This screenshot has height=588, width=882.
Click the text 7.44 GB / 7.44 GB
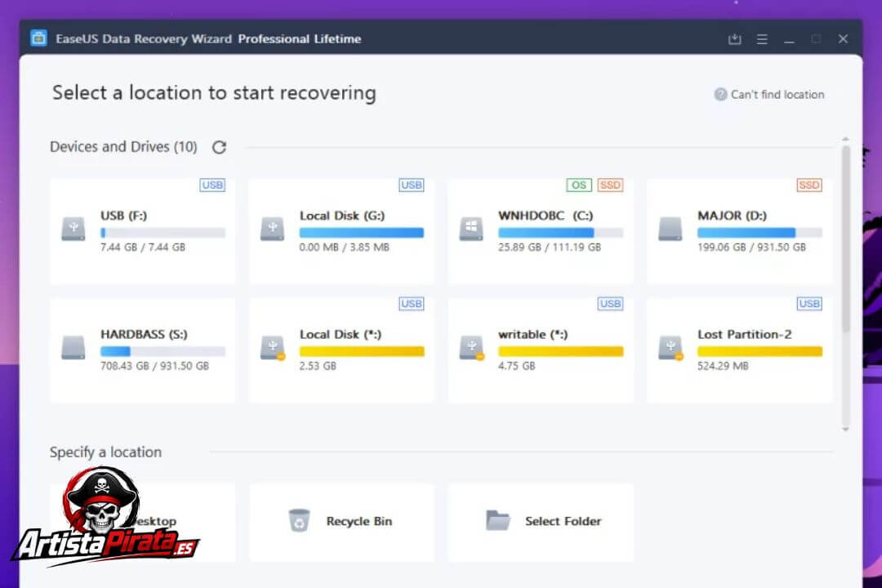[x=143, y=247]
